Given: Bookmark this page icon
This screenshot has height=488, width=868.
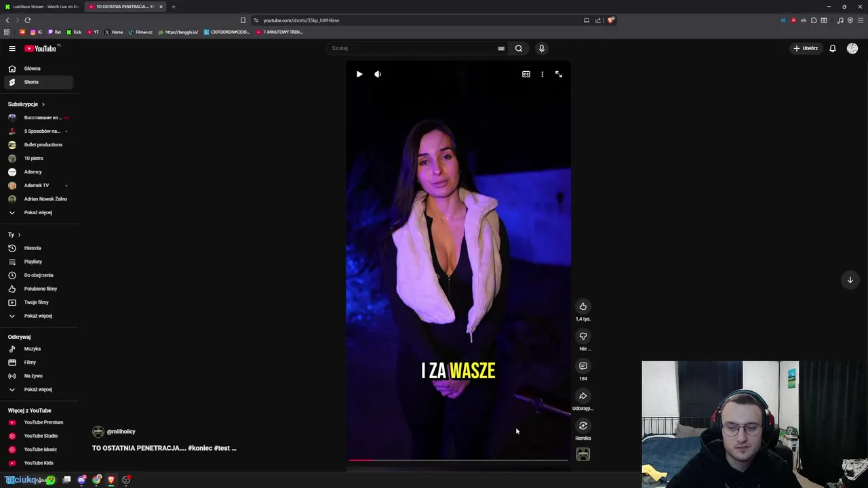Looking at the screenshot, I should click(243, 20).
